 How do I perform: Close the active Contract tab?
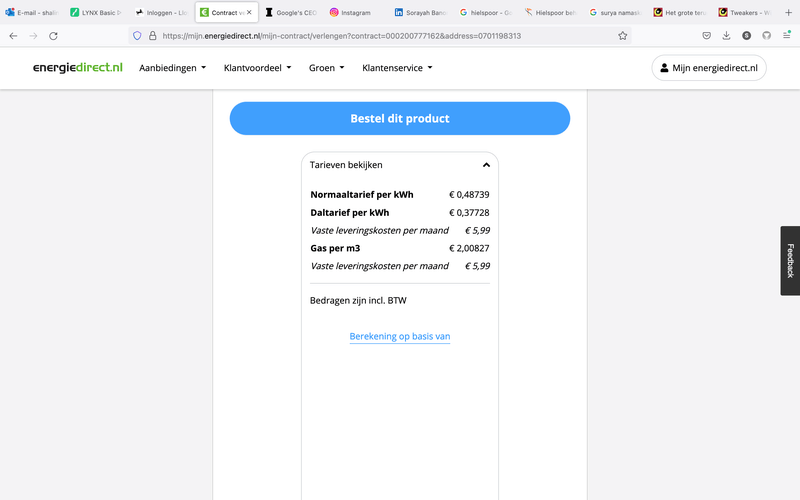[x=250, y=12]
